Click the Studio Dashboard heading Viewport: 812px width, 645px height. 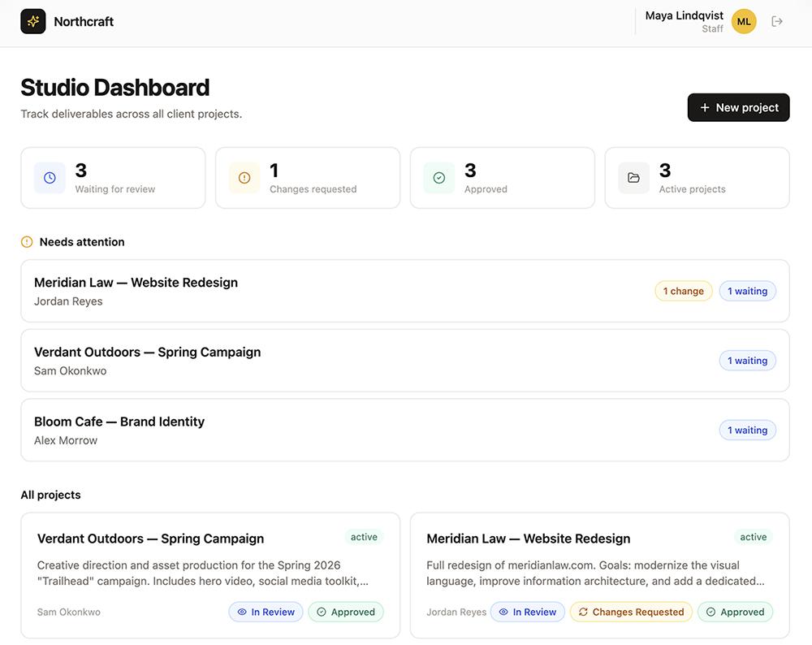(115, 88)
